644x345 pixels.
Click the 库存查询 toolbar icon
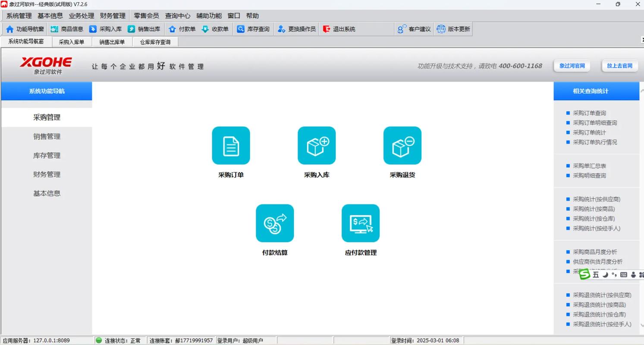click(241, 29)
